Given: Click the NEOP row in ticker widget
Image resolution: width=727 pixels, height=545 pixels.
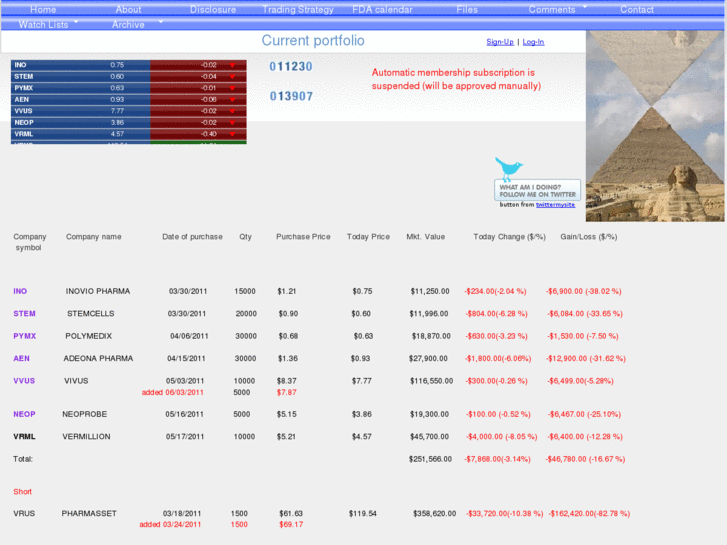Looking at the screenshot, I should [x=128, y=122].
